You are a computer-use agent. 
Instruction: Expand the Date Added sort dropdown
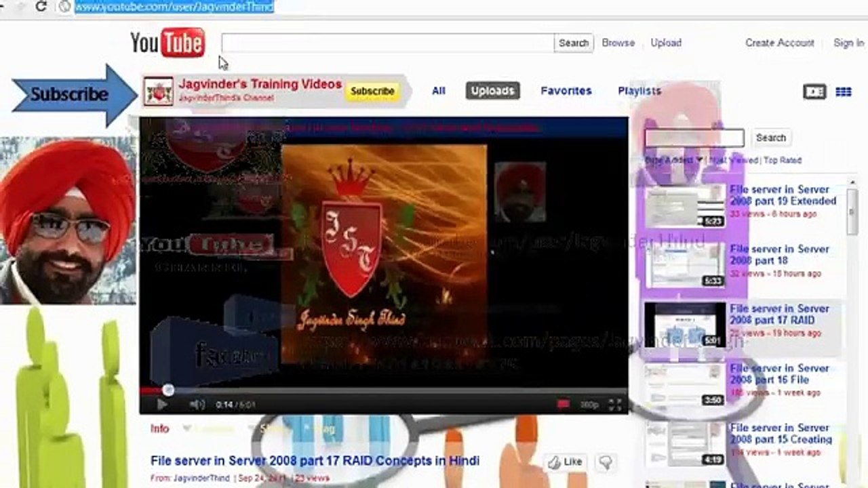coord(674,161)
